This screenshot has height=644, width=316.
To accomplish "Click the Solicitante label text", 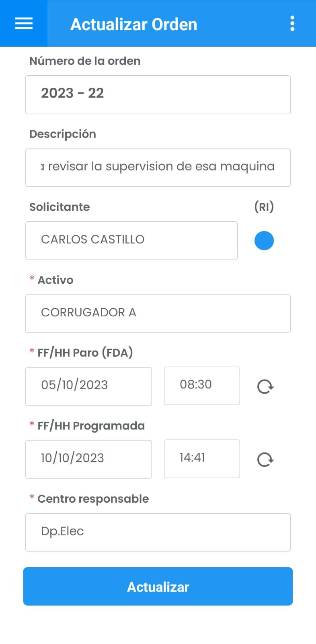I will (x=60, y=207).
